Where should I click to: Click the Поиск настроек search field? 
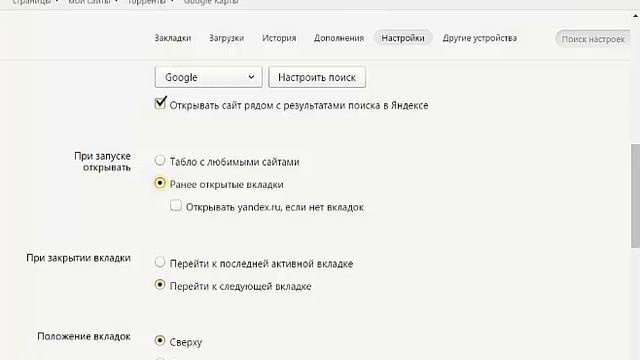[593, 39]
